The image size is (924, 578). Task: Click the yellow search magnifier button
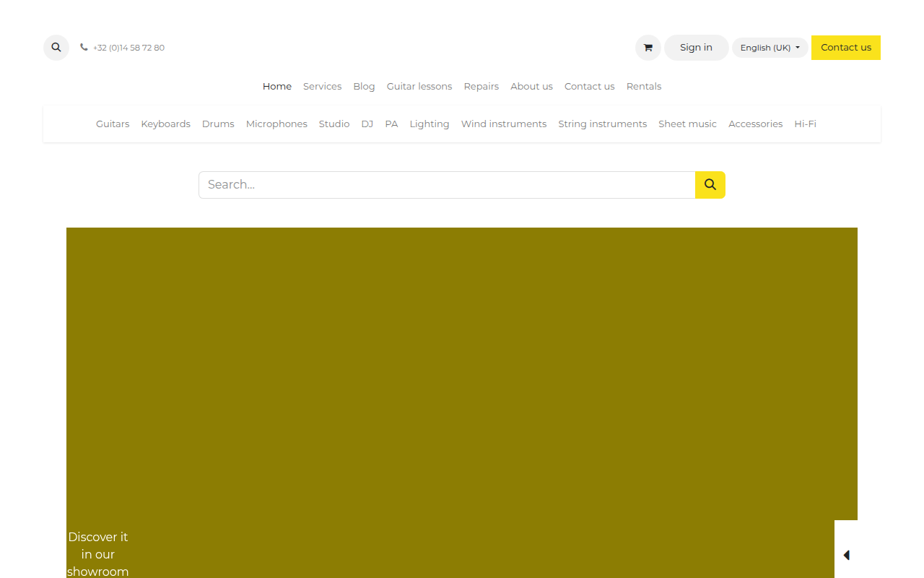710,185
